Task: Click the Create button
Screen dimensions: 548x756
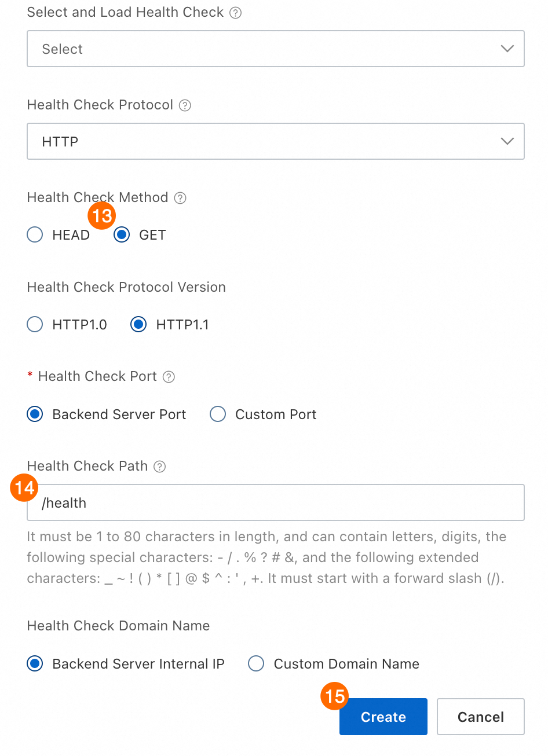Action: pyautogui.click(x=383, y=717)
